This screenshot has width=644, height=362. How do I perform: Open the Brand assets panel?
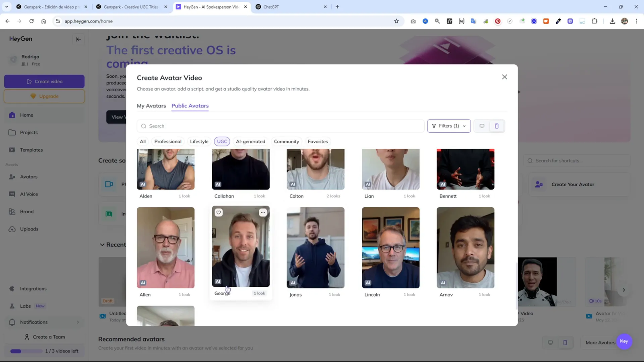[x=27, y=211]
